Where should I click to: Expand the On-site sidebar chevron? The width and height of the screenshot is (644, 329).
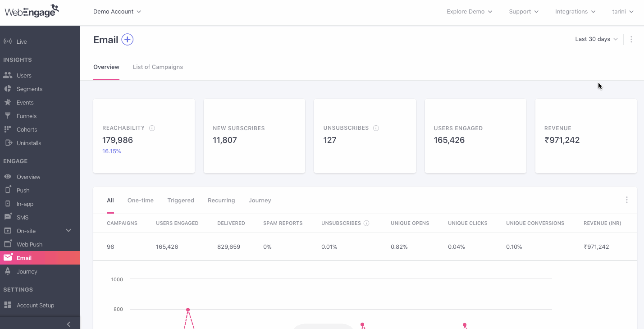click(x=69, y=231)
